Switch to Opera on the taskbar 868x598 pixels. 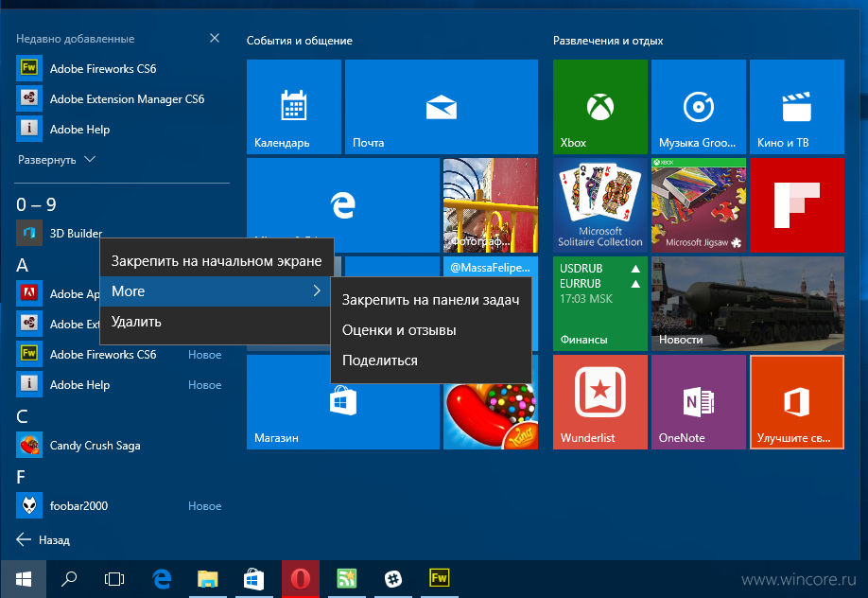[301, 579]
